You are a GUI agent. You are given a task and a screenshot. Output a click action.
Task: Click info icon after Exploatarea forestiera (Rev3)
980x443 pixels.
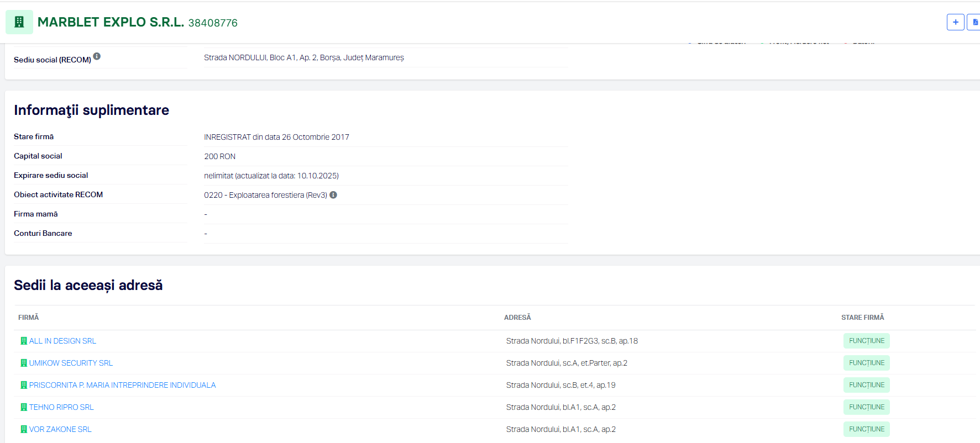333,195
